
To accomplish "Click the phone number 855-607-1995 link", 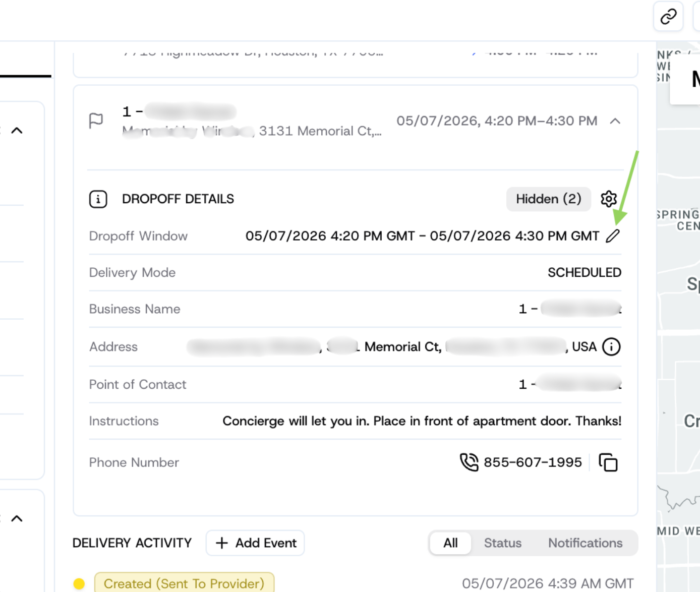I will (x=533, y=462).
